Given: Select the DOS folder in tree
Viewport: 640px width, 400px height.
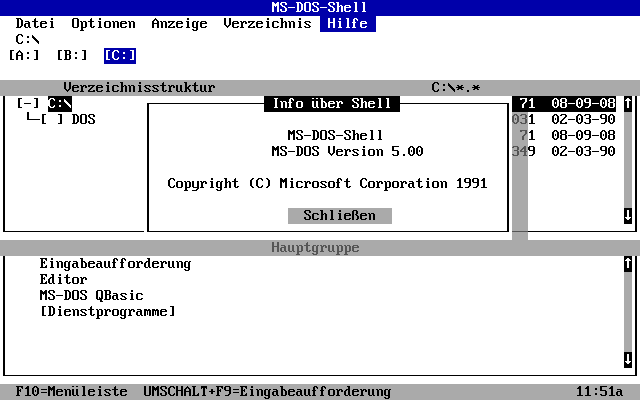Looking at the screenshot, I should click(x=83, y=119).
